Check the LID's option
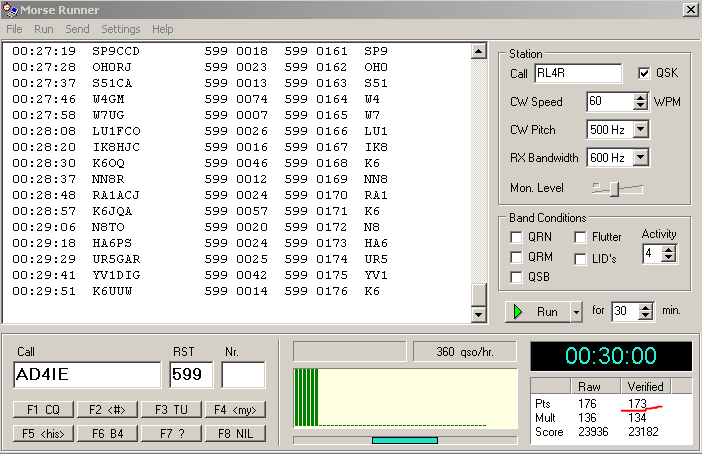This screenshot has height=454, width=702. [x=581, y=259]
